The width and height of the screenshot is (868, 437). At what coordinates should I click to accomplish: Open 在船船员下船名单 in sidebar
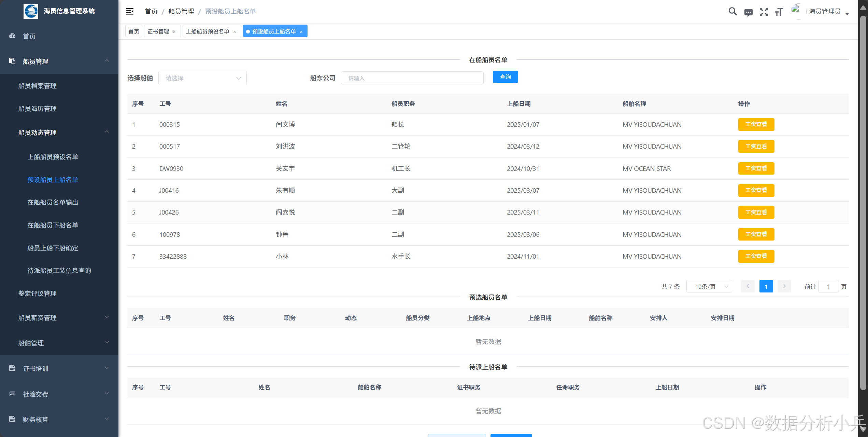pyautogui.click(x=53, y=225)
